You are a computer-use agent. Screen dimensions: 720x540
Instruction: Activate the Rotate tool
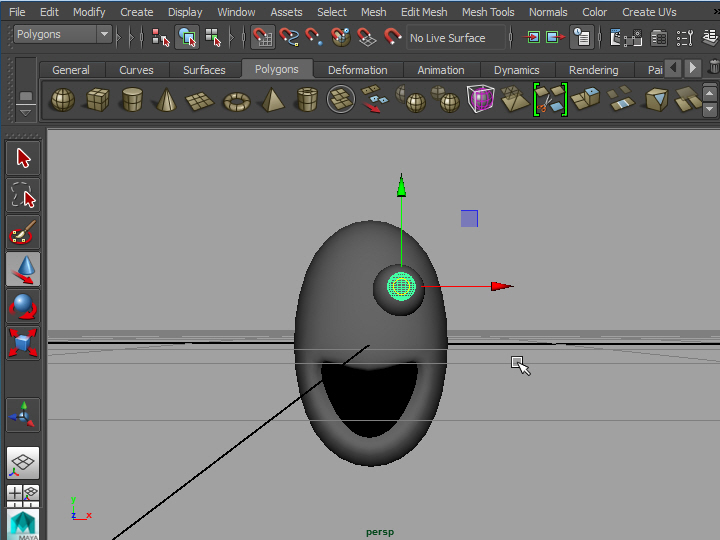tap(24, 305)
